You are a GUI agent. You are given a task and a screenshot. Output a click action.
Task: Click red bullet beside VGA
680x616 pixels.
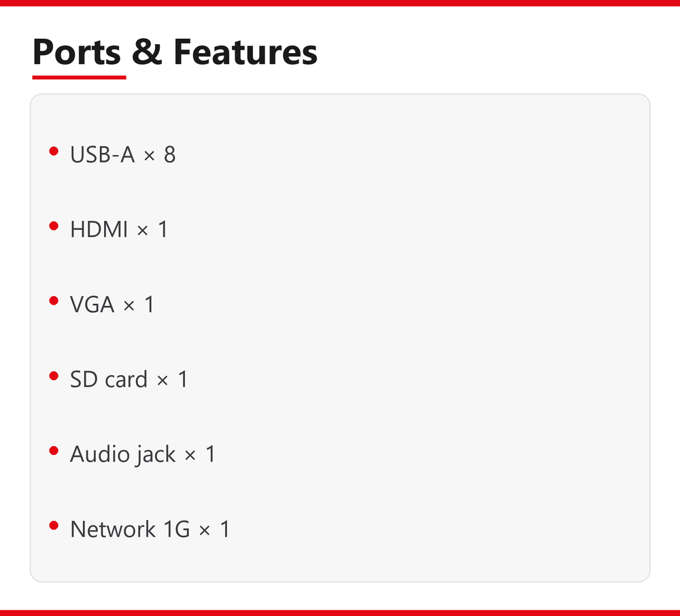pyautogui.click(x=54, y=301)
